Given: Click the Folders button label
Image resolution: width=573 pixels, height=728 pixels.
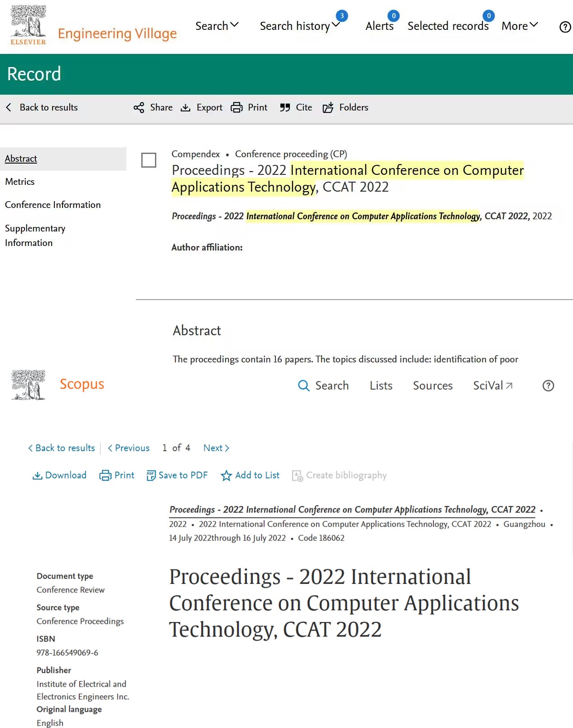Looking at the screenshot, I should [354, 107].
